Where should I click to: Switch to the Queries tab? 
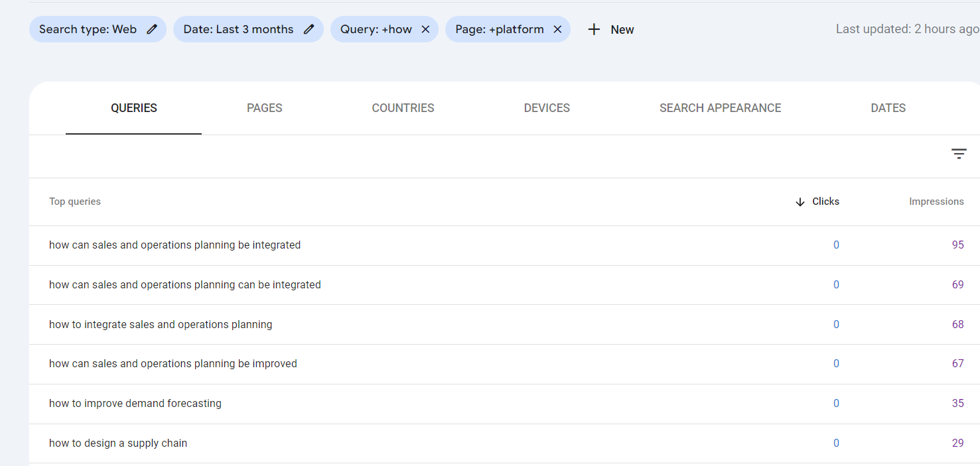click(134, 108)
